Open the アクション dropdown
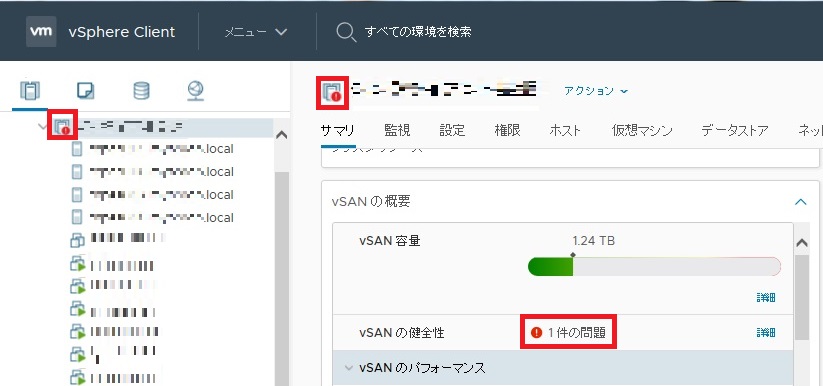The width and height of the screenshot is (823, 386). tap(596, 91)
